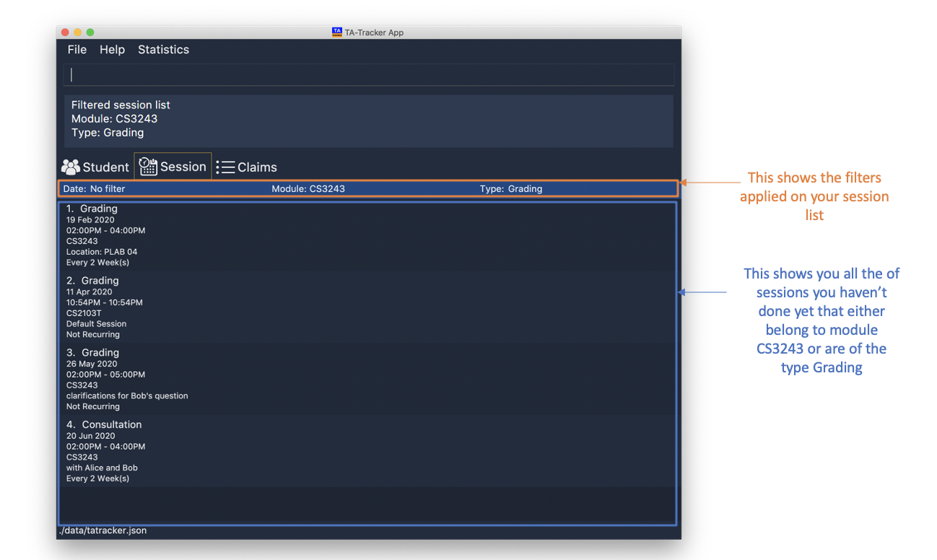937x560 pixels.
Task: Click 'Type: Grading' in the filter bar
Action: 511,189
